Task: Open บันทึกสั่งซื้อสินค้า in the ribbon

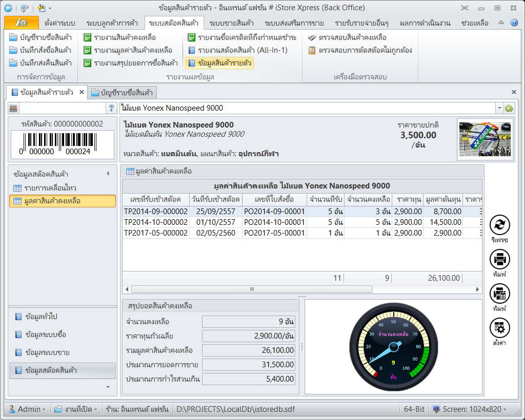Action: pyautogui.click(x=41, y=50)
